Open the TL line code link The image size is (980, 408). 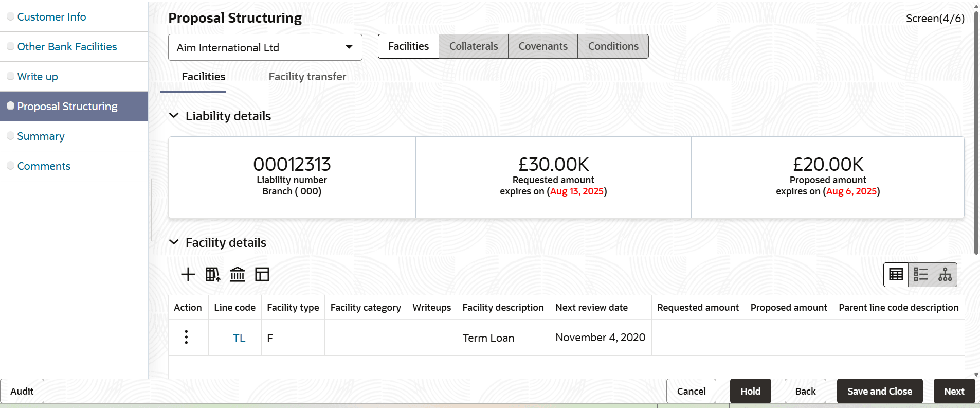239,338
